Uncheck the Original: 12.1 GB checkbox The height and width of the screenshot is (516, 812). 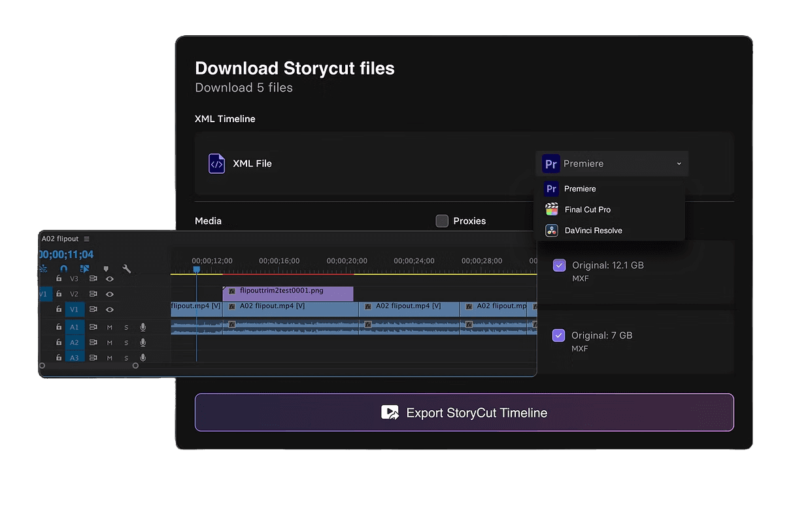point(559,265)
